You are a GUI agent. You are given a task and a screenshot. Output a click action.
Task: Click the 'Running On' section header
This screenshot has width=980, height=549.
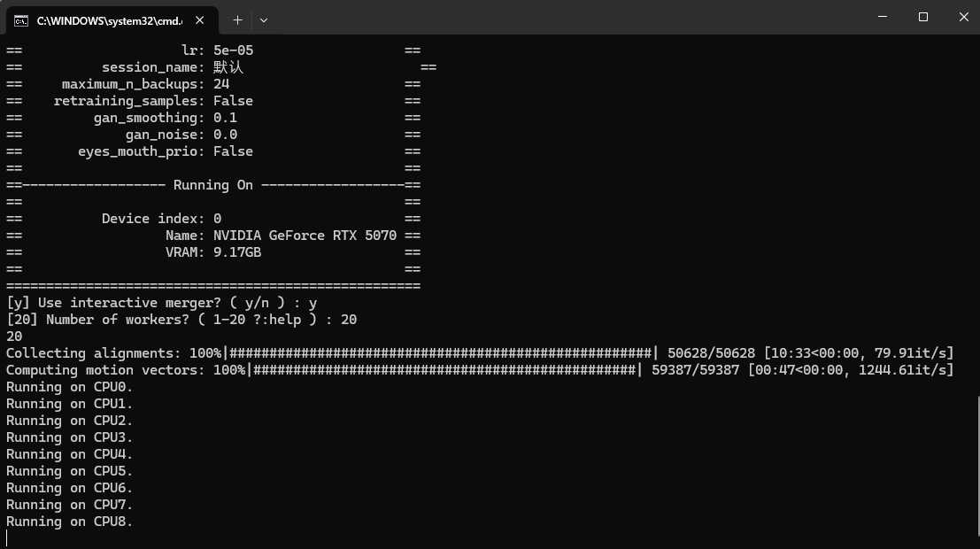coord(212,185)
